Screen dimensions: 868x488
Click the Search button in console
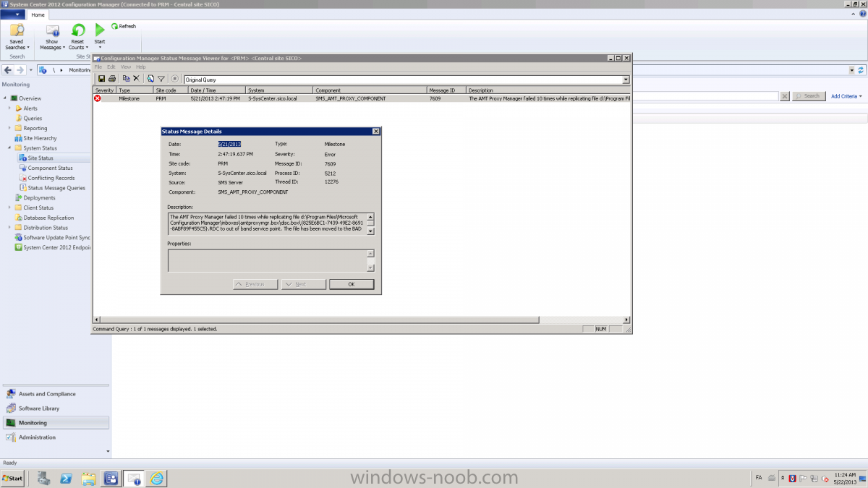(808, 96)
